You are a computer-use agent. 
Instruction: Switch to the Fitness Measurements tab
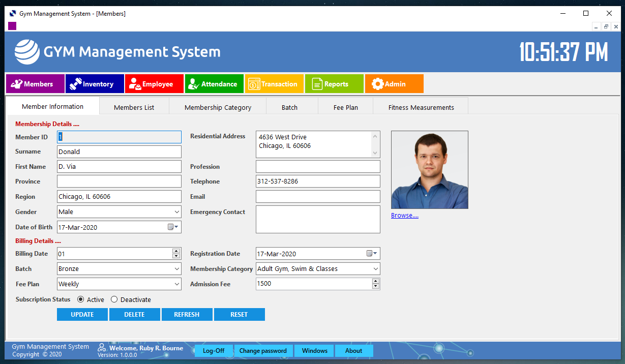click(421, 107)
